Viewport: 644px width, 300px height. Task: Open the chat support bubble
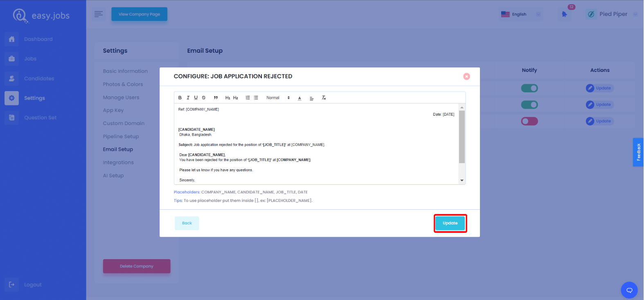pos(629,290)
